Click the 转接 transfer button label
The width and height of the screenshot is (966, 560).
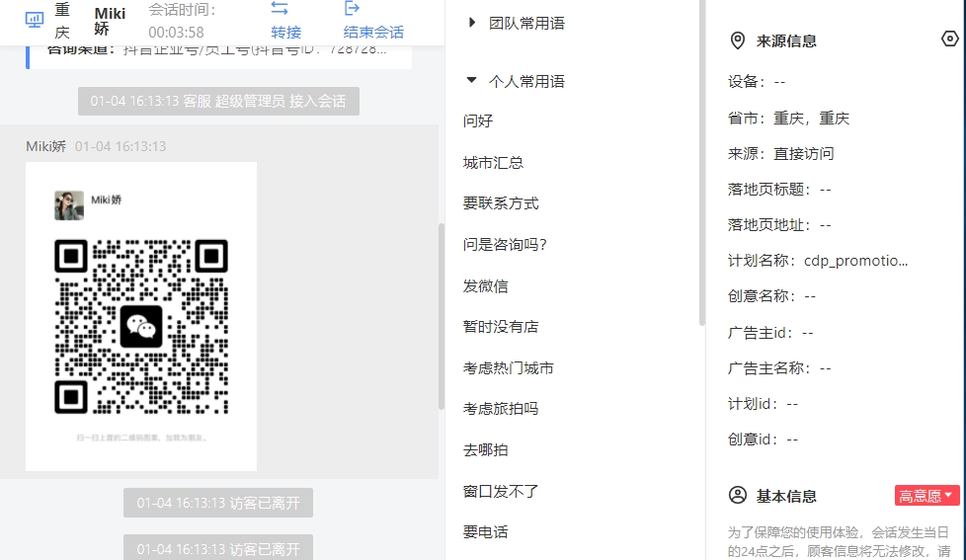(285, 32)
